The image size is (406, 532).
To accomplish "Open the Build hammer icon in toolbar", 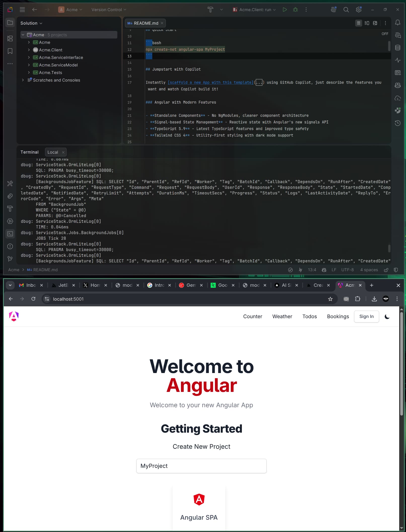I will 210,10.
